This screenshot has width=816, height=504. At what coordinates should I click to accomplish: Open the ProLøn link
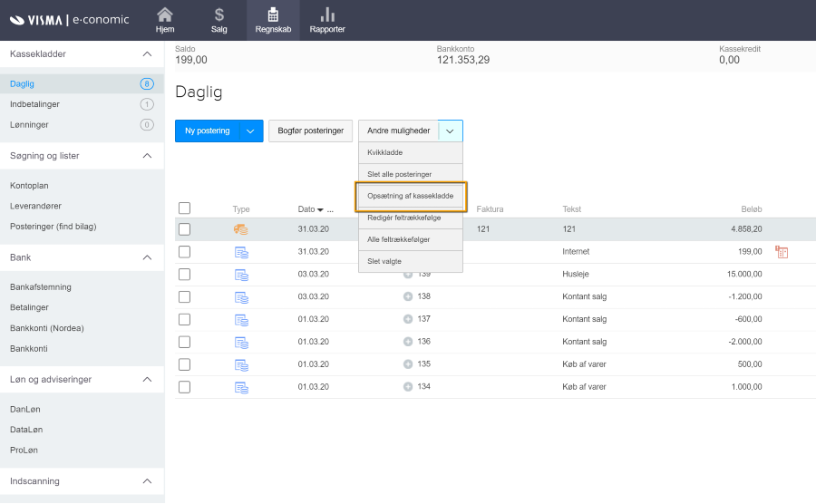click(x=24, y=451)
